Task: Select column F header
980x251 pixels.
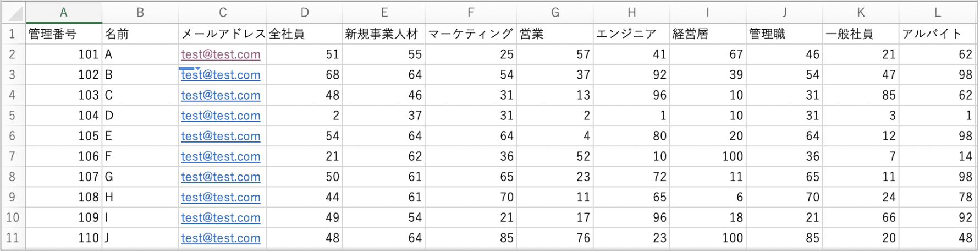Action: tap(471, 12)
